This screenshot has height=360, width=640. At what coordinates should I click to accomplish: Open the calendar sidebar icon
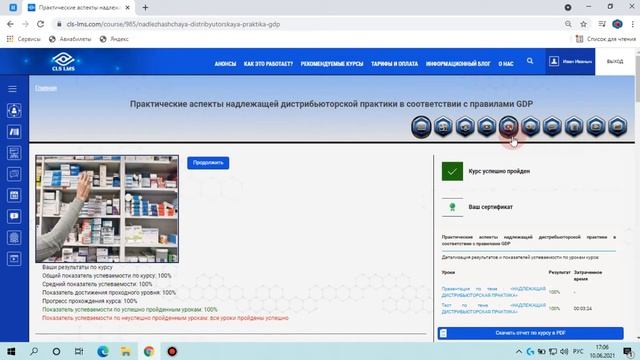(14, 196)
